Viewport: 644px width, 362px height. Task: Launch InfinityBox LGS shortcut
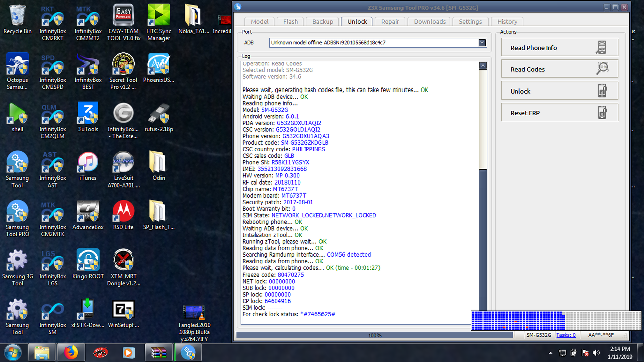[x=52, y=268]
